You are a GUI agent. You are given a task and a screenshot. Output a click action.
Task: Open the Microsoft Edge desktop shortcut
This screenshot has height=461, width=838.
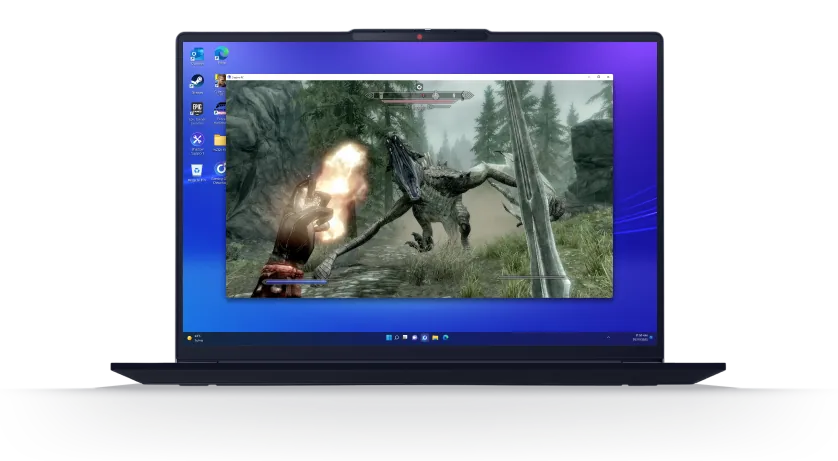221,55
